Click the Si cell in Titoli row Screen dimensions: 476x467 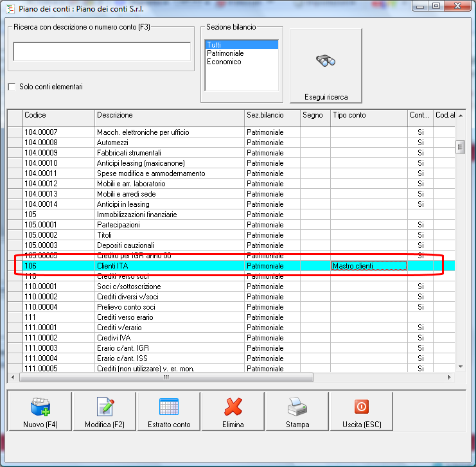[x=420, y=235]
